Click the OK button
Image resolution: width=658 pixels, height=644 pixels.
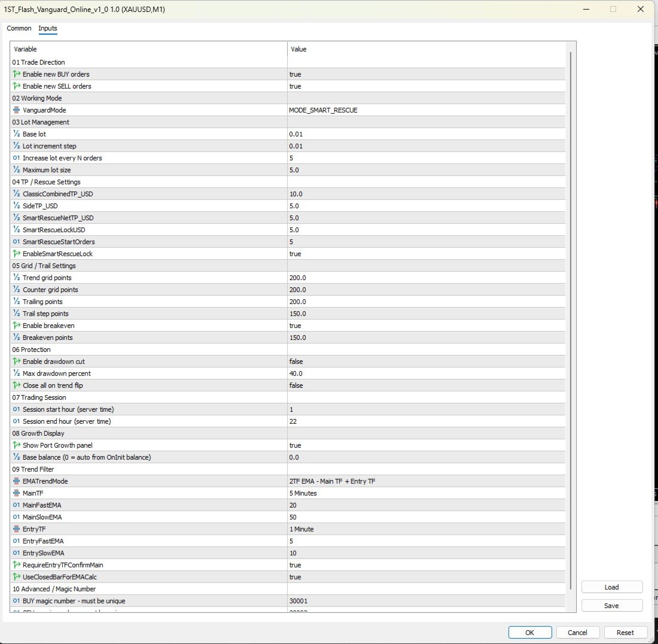click(x=530, y=632)
